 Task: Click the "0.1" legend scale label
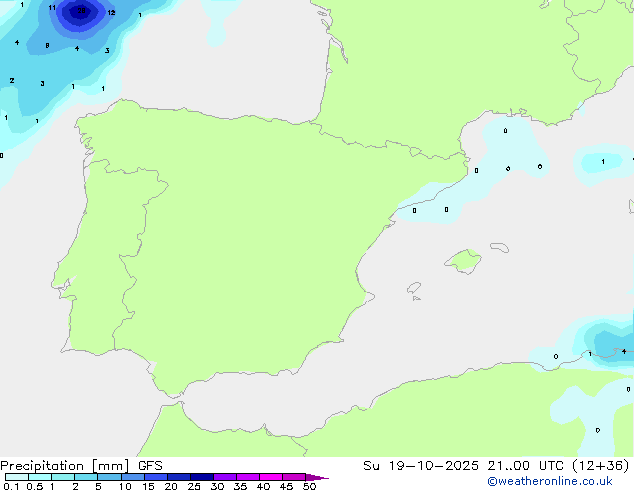coord(11,486)
